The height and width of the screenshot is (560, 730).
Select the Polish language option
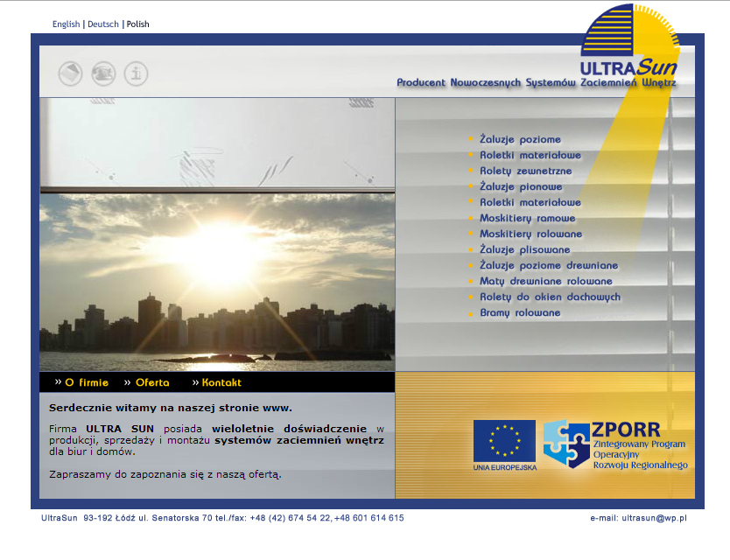coord(137,24)
